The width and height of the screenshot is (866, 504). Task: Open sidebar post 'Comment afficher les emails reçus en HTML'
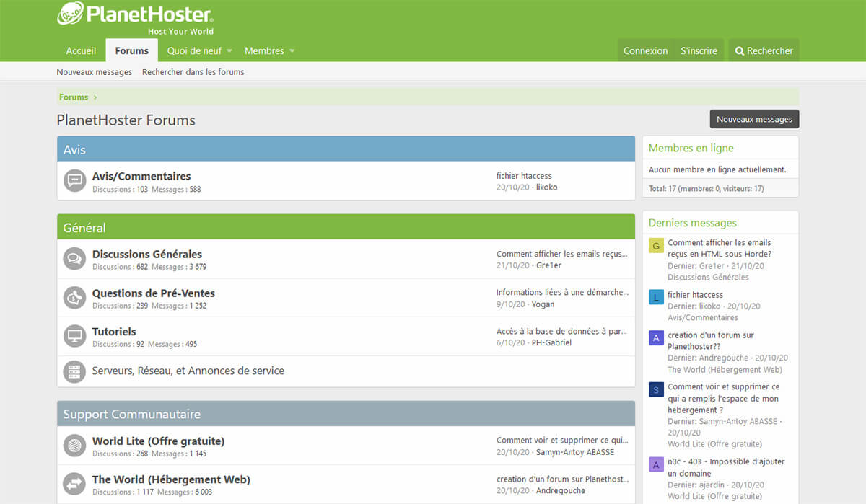click(720, 248)
